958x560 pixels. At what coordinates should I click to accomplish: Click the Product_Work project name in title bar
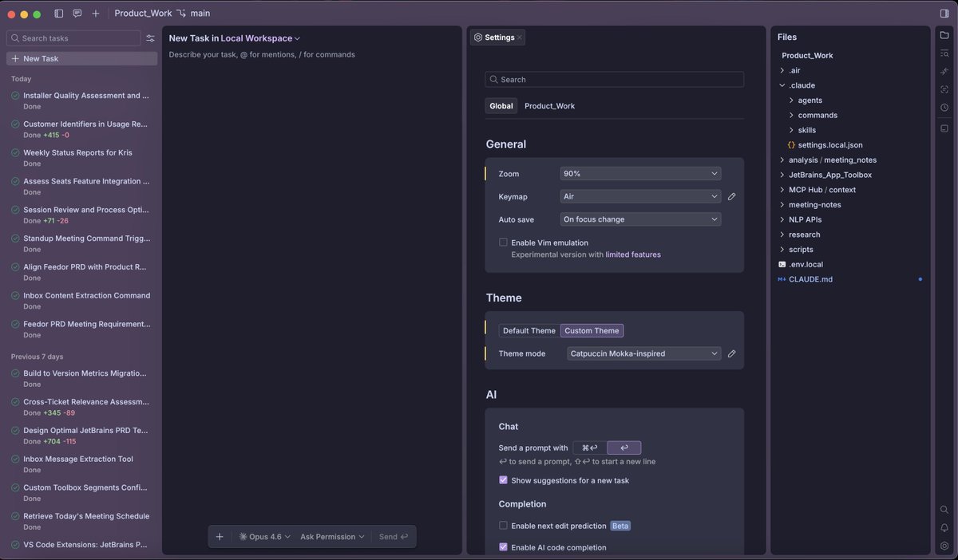pyautogui.click(x=141, y=14)
